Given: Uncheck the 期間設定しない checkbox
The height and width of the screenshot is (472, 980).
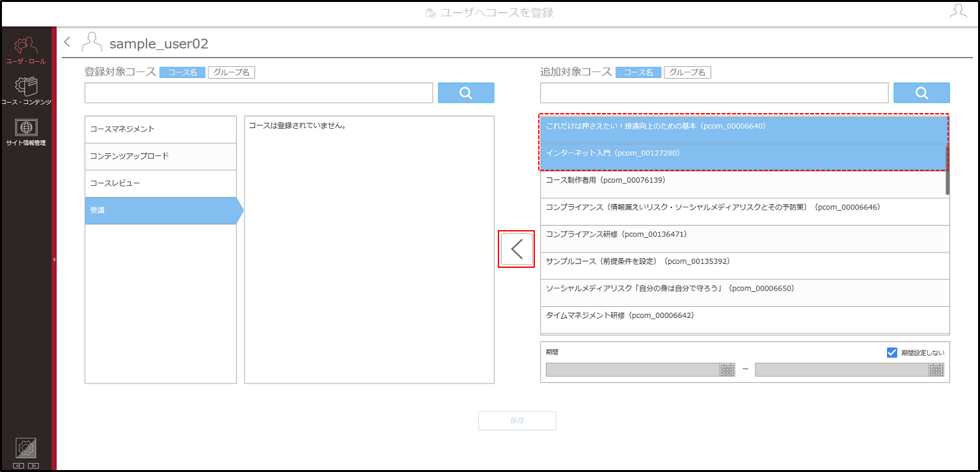Looking at the screenshot, I should [x=892, y=352].
